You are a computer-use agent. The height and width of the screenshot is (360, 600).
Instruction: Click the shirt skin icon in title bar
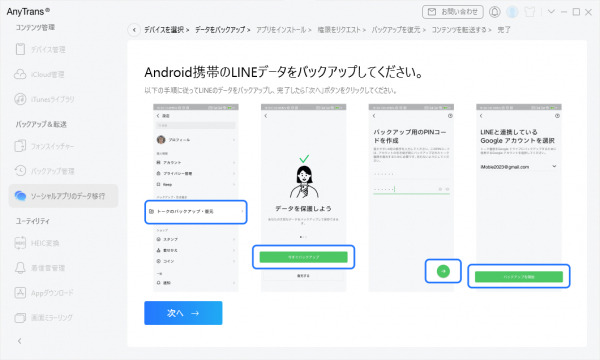(x=530, y=12)
